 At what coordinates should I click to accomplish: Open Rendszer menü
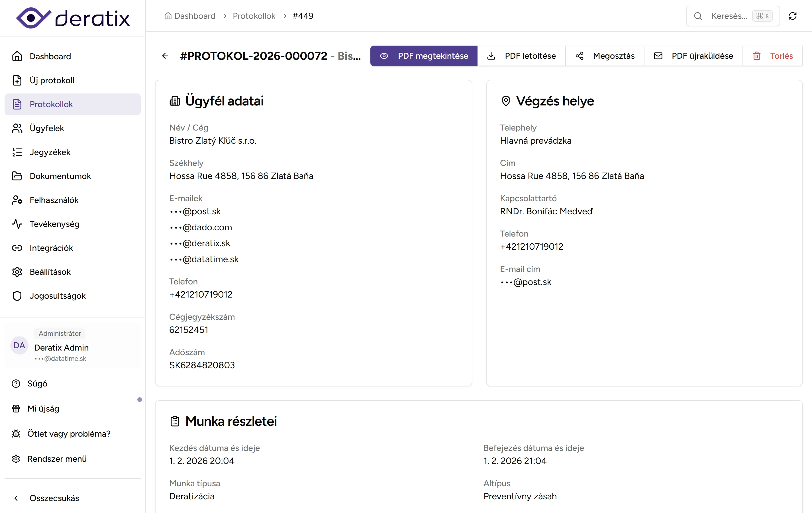(57, 459)
